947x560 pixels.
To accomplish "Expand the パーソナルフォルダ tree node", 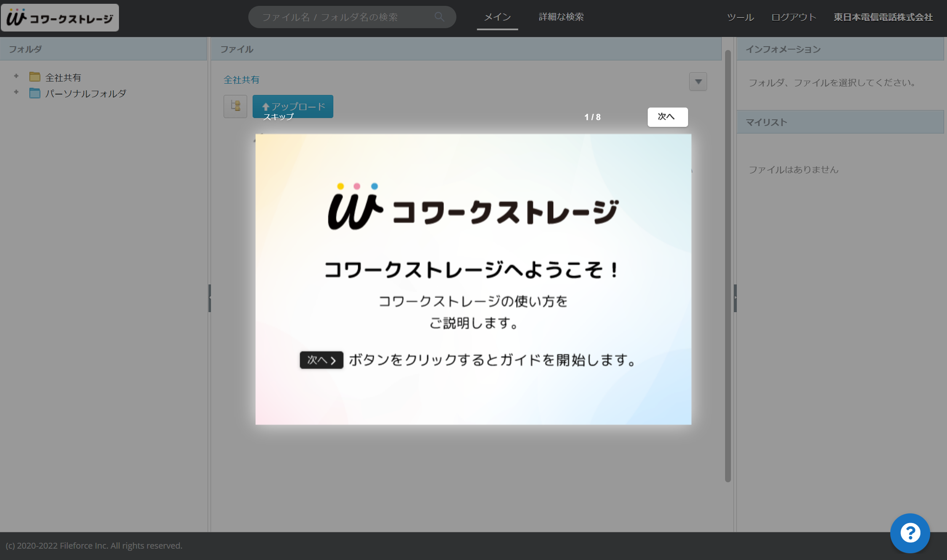I will pyautogui.click(x=16, y=92).
